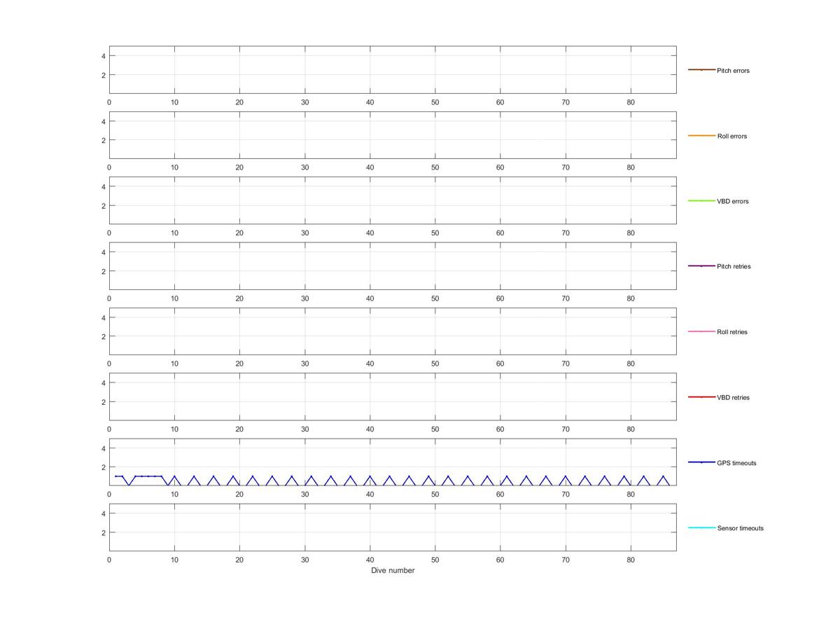Click the 'Dive number' x-axis label
840x620 pixels.
(x=393, y=570)
